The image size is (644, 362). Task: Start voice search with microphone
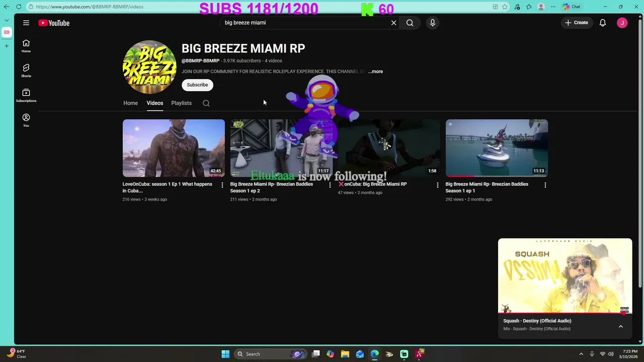pos(432,23)
